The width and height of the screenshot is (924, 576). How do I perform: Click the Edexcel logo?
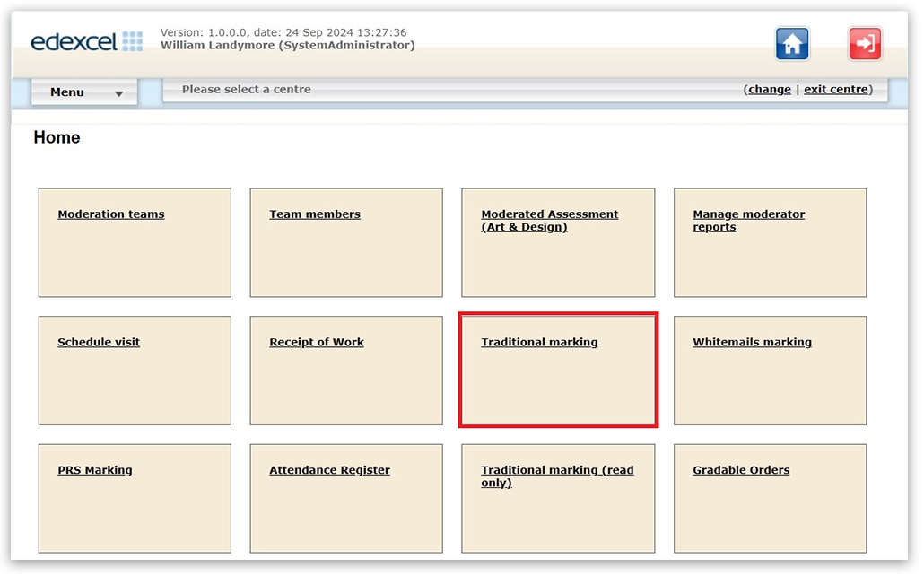coord(86,41)
